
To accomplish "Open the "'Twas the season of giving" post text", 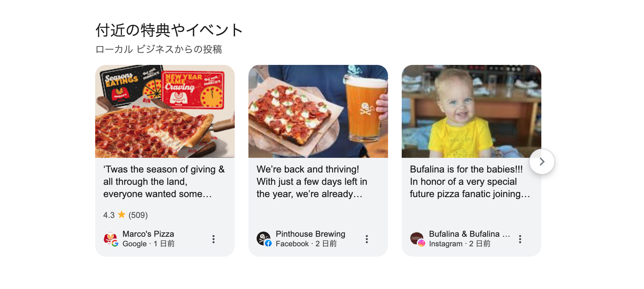I will coord(164,181).
